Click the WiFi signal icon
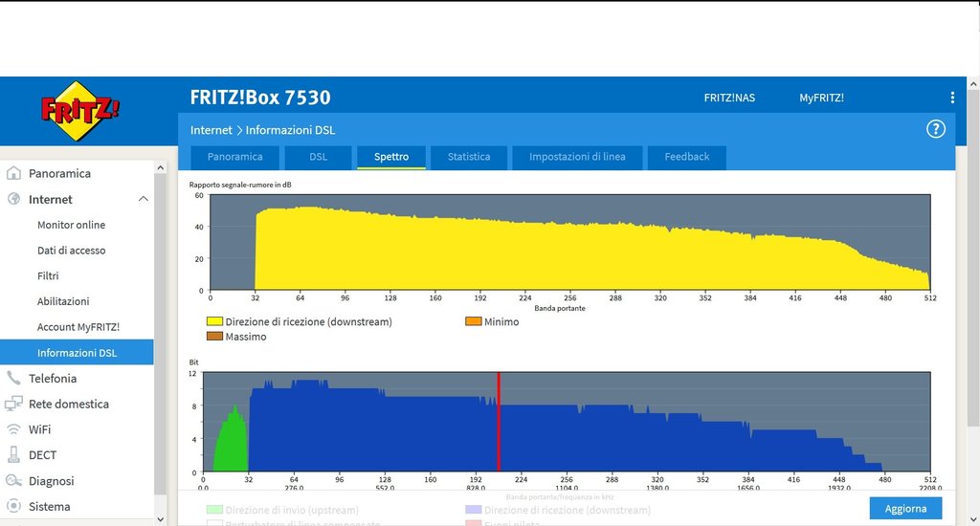Screen dimensions: 980x526 click(x=13, y=429)
